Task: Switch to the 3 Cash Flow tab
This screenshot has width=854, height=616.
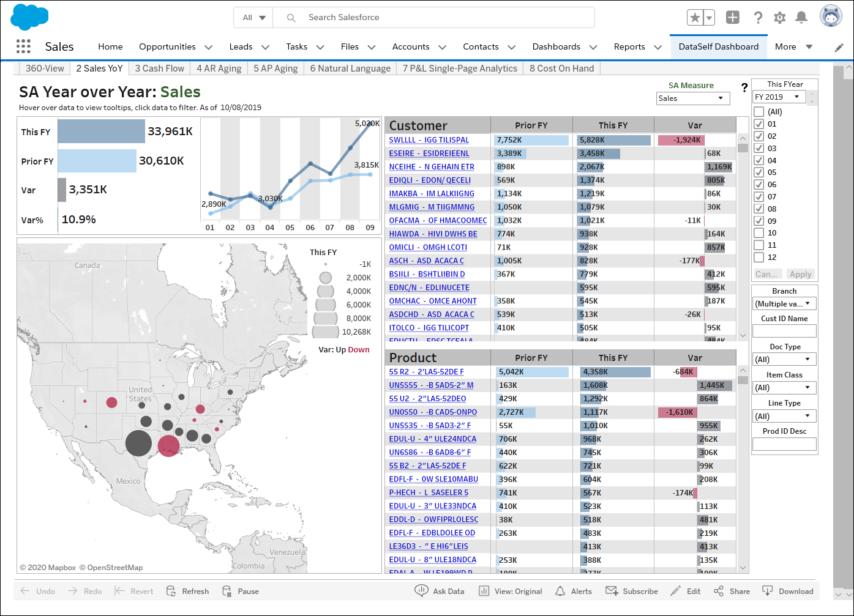Action: 159,69
